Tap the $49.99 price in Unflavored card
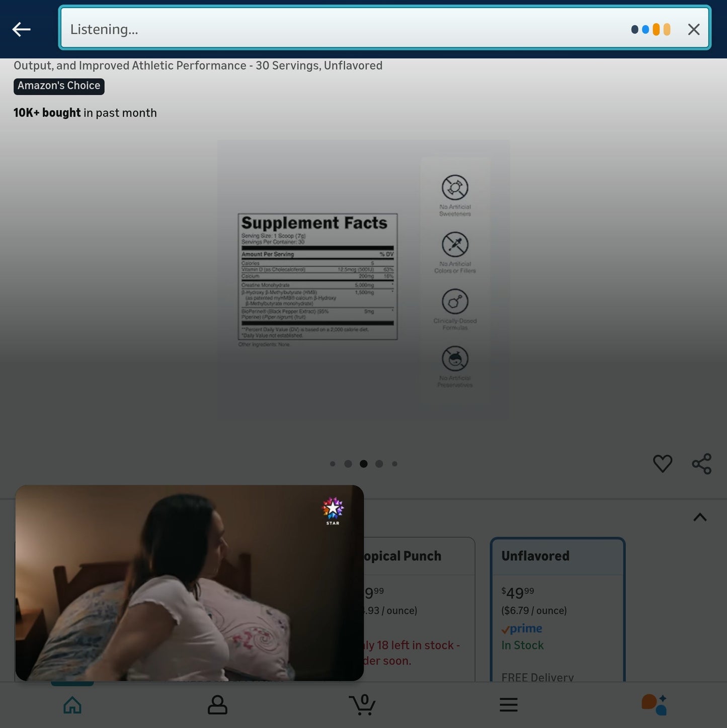 (518, 593)
